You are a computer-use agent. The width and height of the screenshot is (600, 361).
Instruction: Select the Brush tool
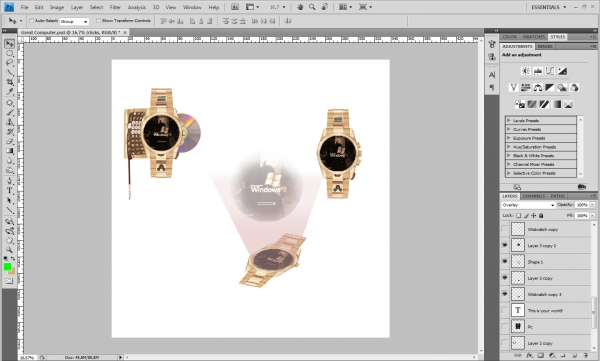[x=10, y=113]
